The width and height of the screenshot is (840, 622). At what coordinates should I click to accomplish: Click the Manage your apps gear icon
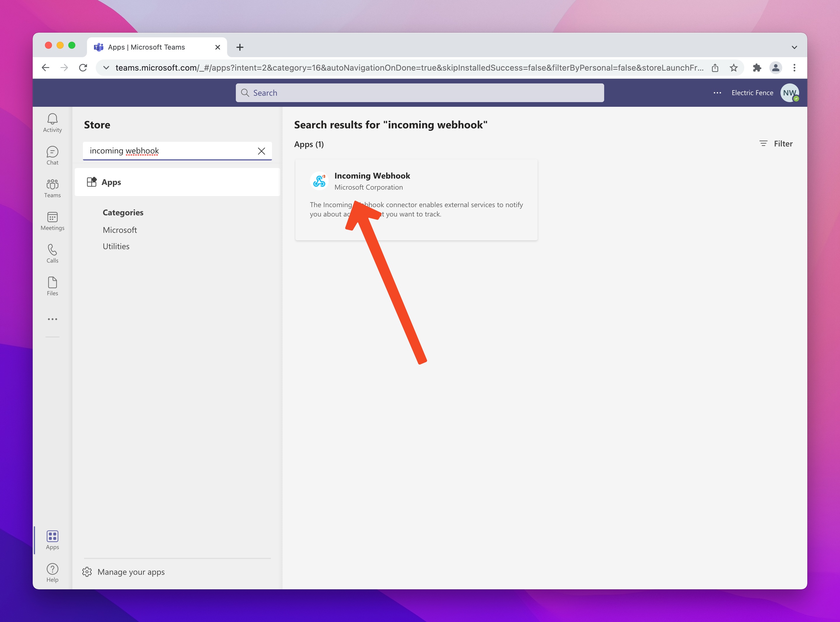[87, 572]
